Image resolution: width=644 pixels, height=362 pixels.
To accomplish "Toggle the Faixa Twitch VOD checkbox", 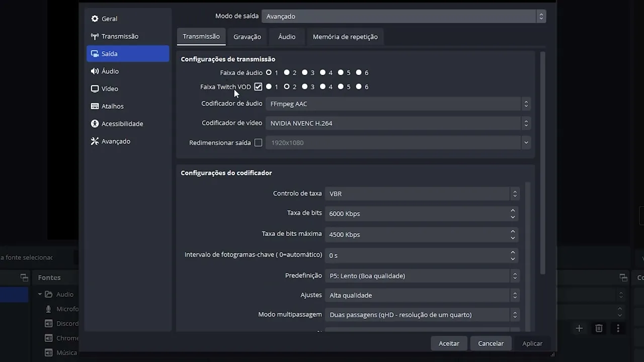I will (258, 86).
